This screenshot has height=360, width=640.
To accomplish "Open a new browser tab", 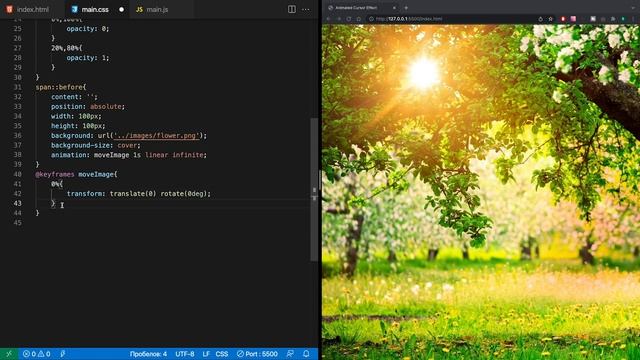I will pos(406,8).
